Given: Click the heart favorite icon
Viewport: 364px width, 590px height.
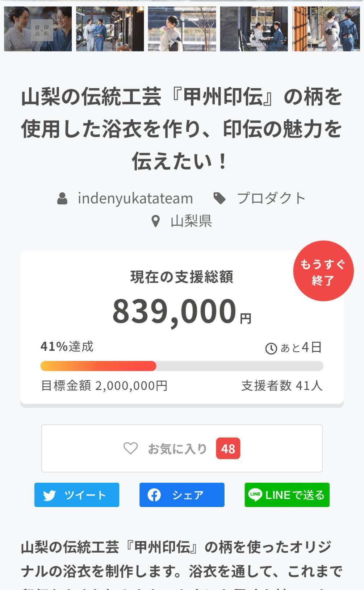Looking at the screenshot, I should (x=130, y=448).
